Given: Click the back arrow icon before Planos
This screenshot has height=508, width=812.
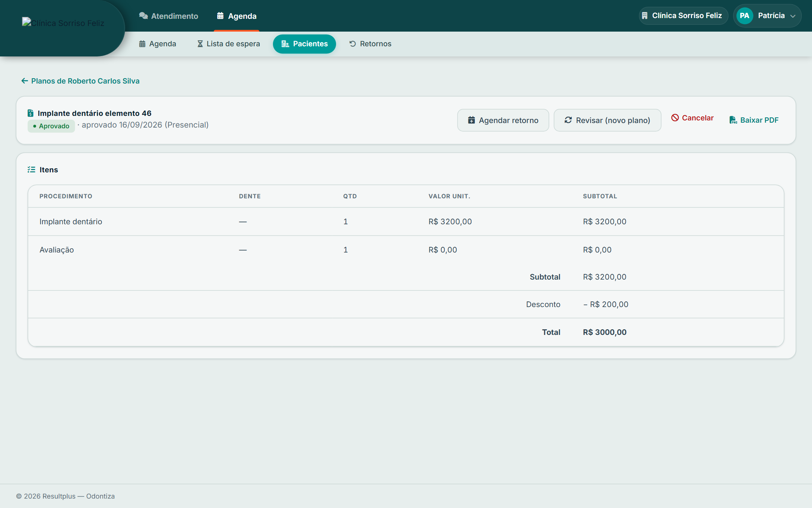Looking at the screenshot, I should point(25,81).
